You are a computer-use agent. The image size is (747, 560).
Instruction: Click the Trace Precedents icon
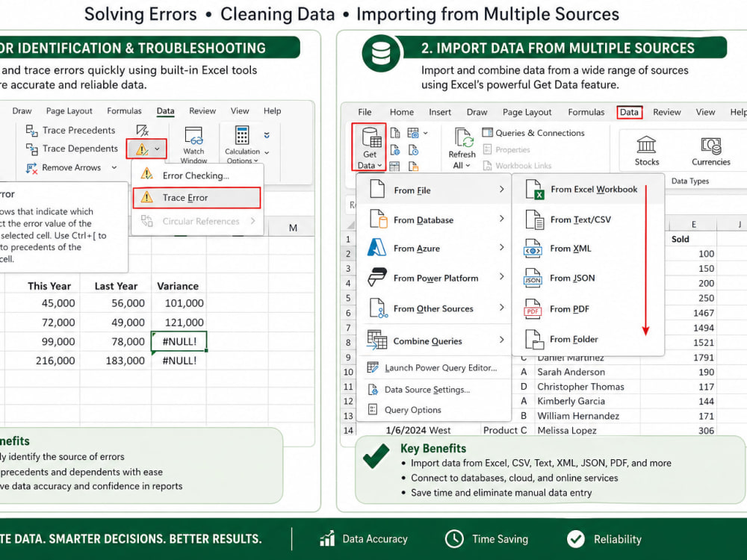pyautogui.click(x=31, y=130)
